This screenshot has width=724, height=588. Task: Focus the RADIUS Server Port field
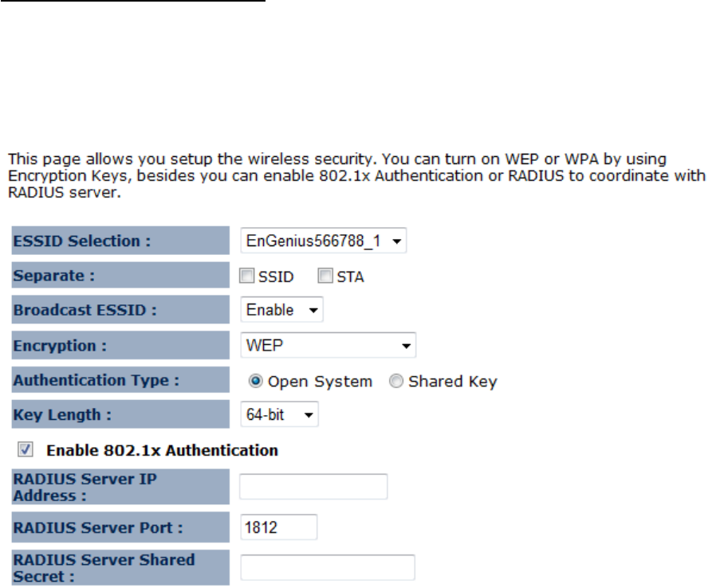point(278,527)
